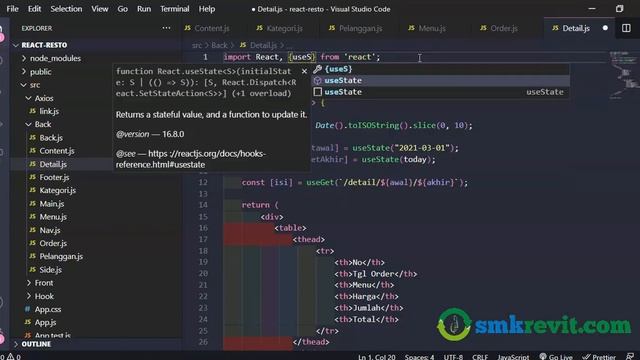Viewport: 640px width, 360px height.
Task: Click the Split Editor icon
Action: [626, 28]
